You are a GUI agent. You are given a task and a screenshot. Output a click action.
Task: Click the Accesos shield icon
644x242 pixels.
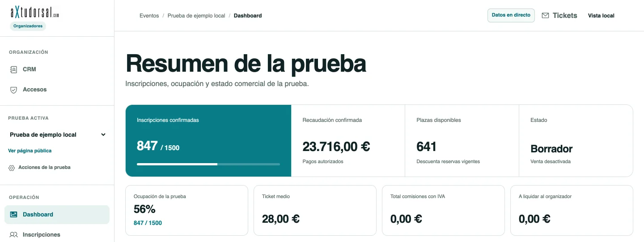[x=14, y=90]
